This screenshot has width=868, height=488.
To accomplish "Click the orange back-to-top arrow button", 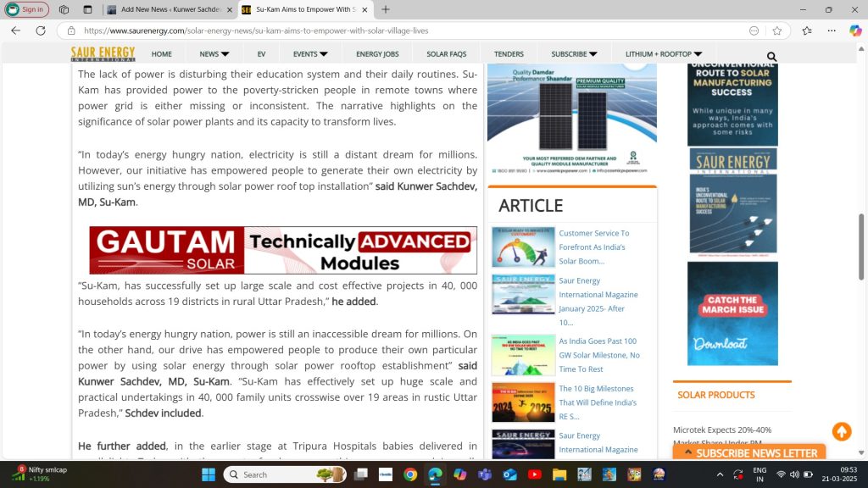I will [842, 431].
